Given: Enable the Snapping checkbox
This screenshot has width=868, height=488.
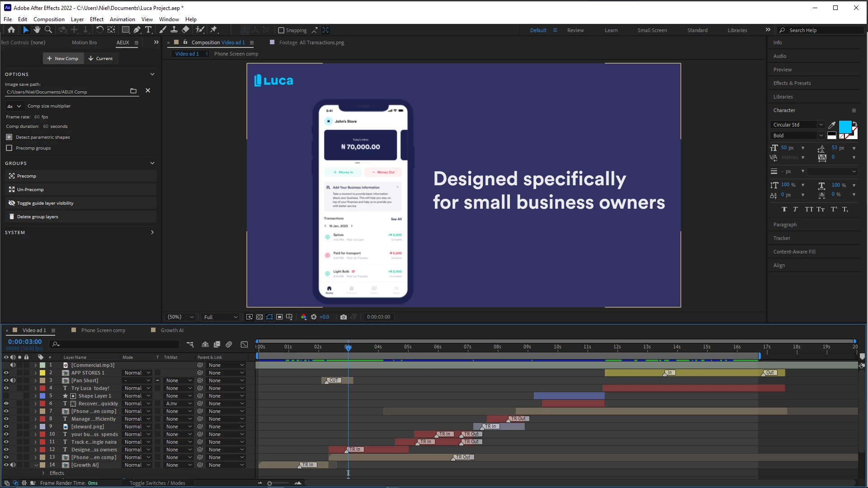Looking at the screenshot, I should (x=281, y=30).
